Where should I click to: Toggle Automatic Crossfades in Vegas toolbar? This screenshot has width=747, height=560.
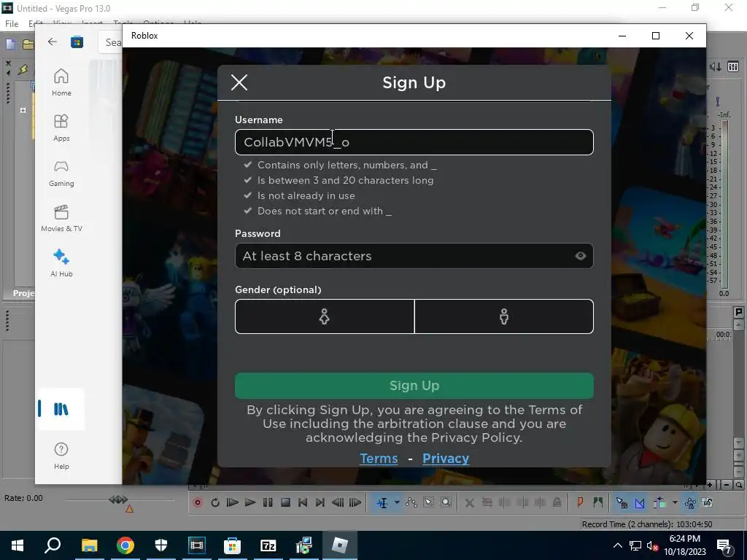tap(639, 502)
